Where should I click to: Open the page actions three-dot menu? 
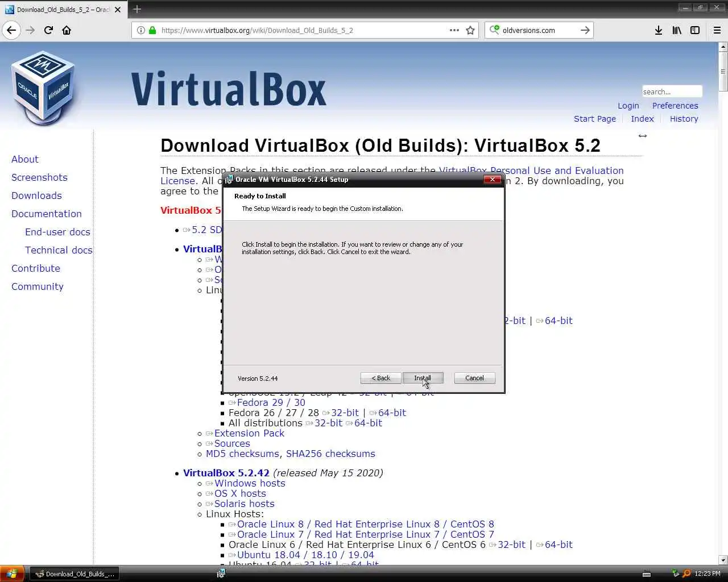pyautogui.click(x=454, y=30)
